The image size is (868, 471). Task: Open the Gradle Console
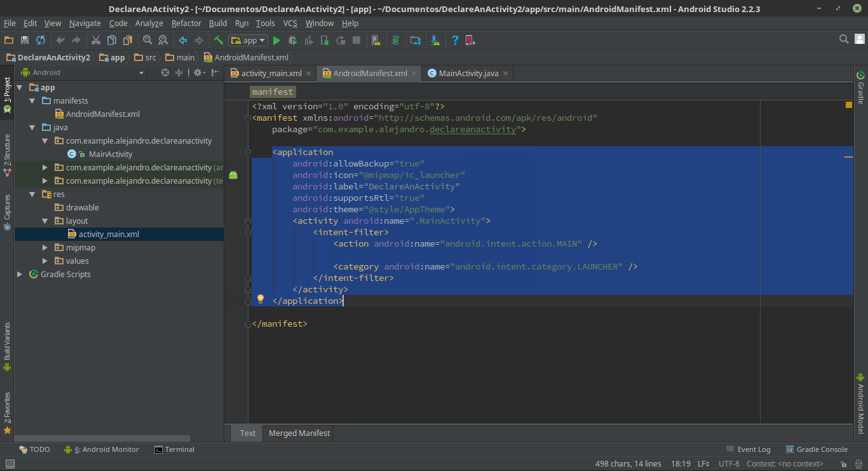coord(817,449)
